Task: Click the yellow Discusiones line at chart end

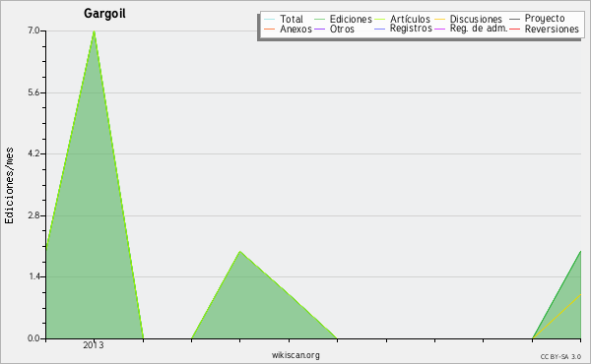Action: point(558,316)
